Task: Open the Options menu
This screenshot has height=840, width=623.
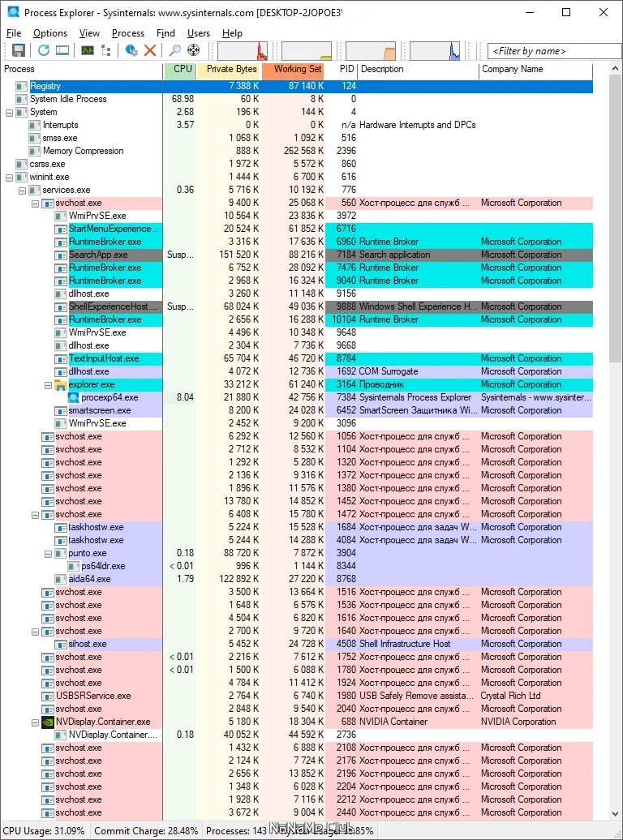Action: 50,33
